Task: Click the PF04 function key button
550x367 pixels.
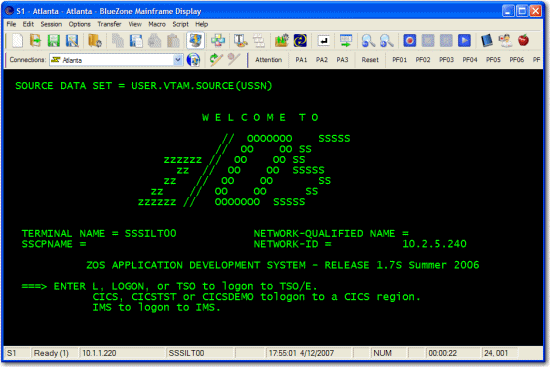Action: [x=470, y=60]
